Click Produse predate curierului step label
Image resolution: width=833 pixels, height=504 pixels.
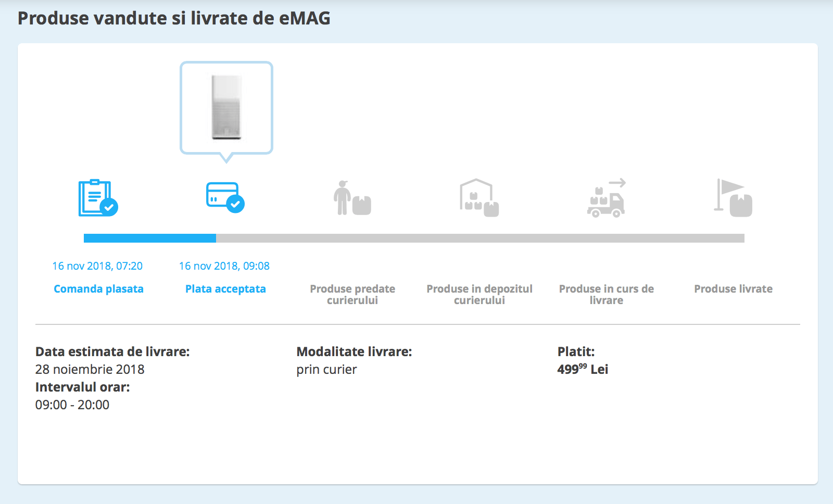352,294
